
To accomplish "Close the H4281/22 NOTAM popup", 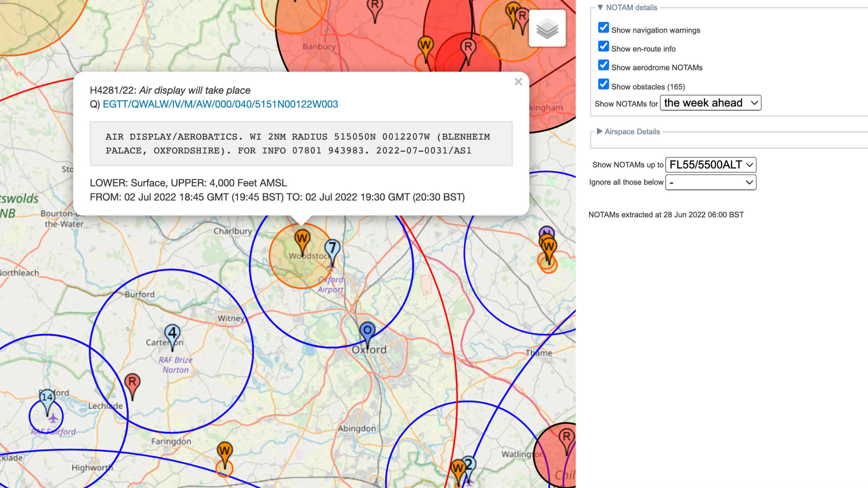I will pos(518,82).
